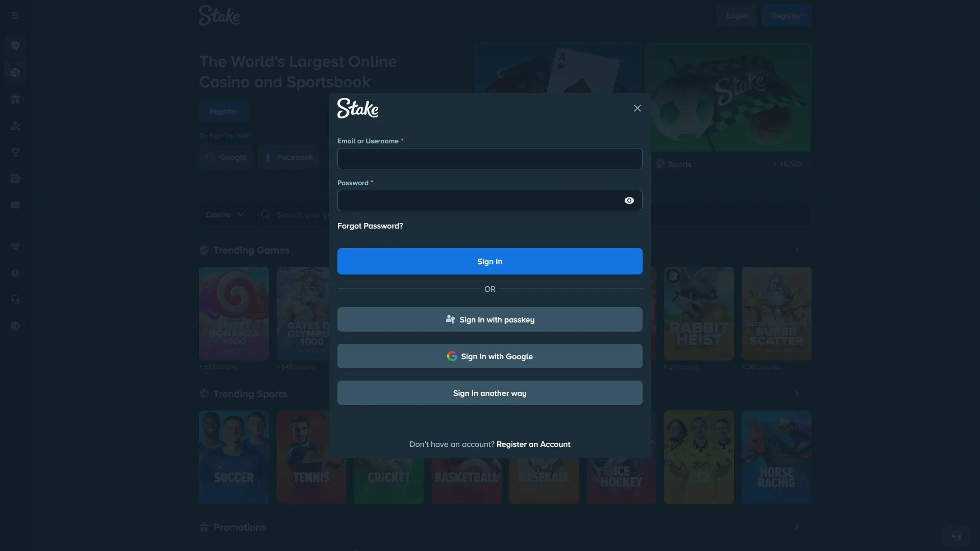
Task: Advance Promotions with next arrow
Action: [x=796, y=528]
